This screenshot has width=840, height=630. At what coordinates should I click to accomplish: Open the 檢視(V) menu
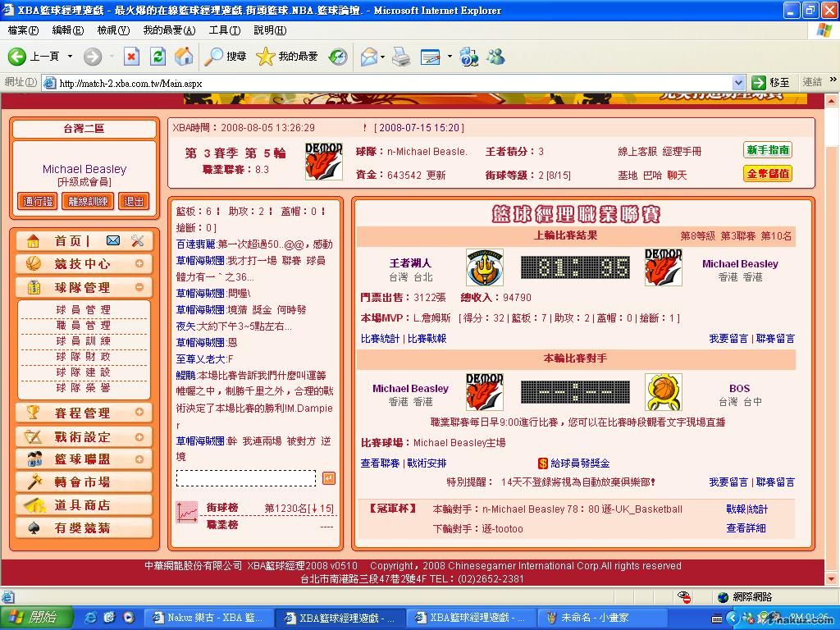[x=113, y=30]
